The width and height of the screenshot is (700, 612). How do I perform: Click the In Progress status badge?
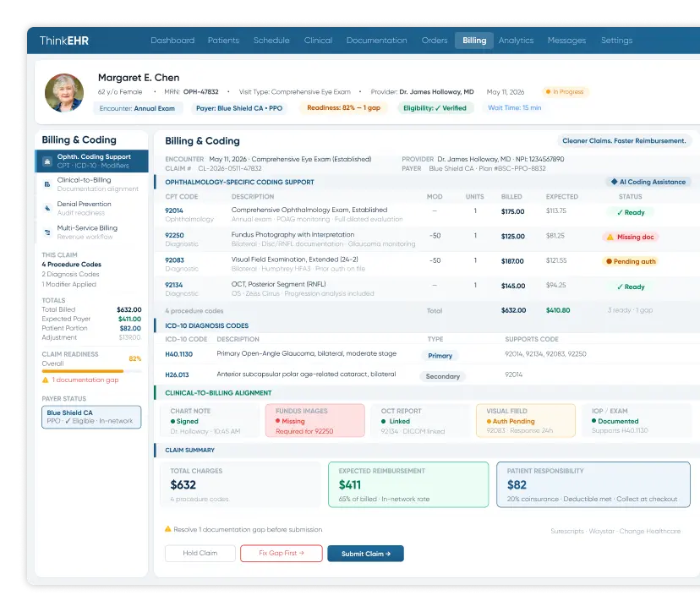click(565, 91)
